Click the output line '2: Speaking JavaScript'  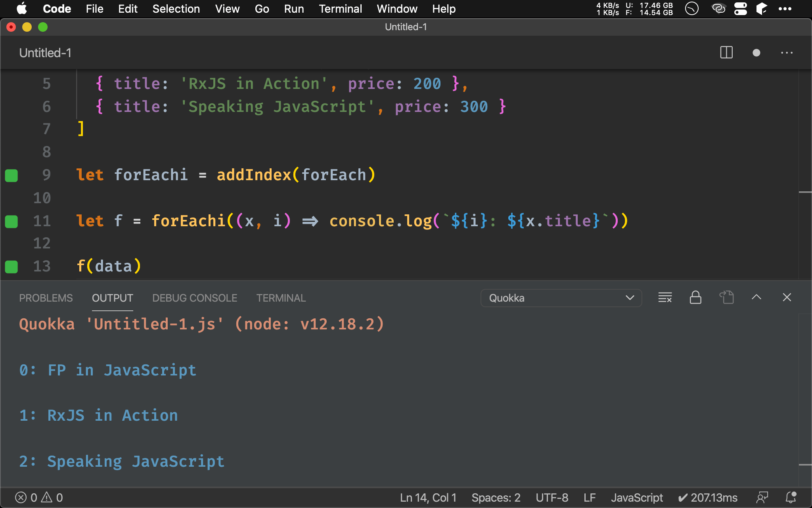point(122,462)
